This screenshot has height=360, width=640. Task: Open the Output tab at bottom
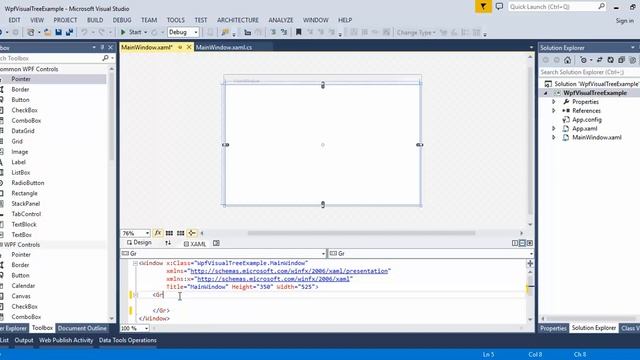click(24, 340)
